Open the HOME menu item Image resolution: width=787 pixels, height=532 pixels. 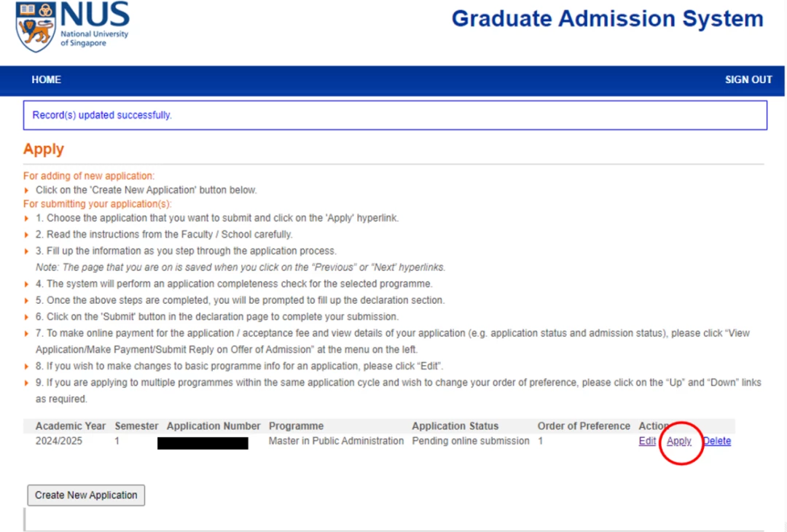pos(46,80)
